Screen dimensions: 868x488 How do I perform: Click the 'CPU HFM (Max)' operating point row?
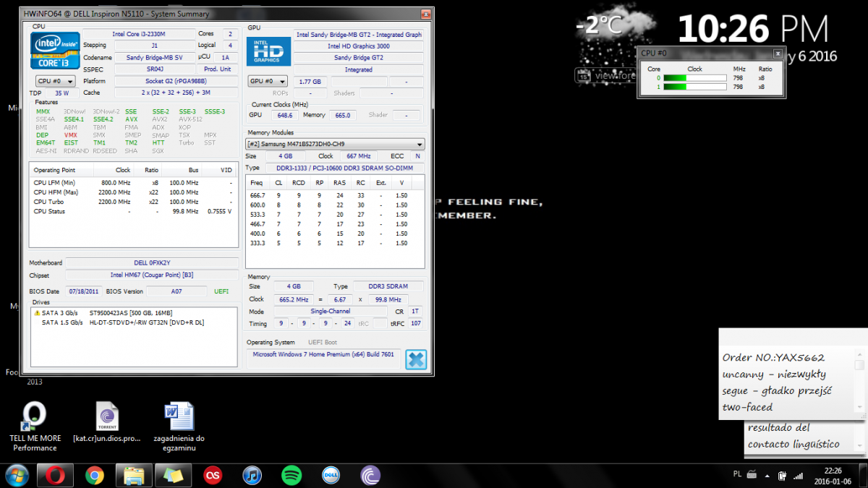click(132, 192)
